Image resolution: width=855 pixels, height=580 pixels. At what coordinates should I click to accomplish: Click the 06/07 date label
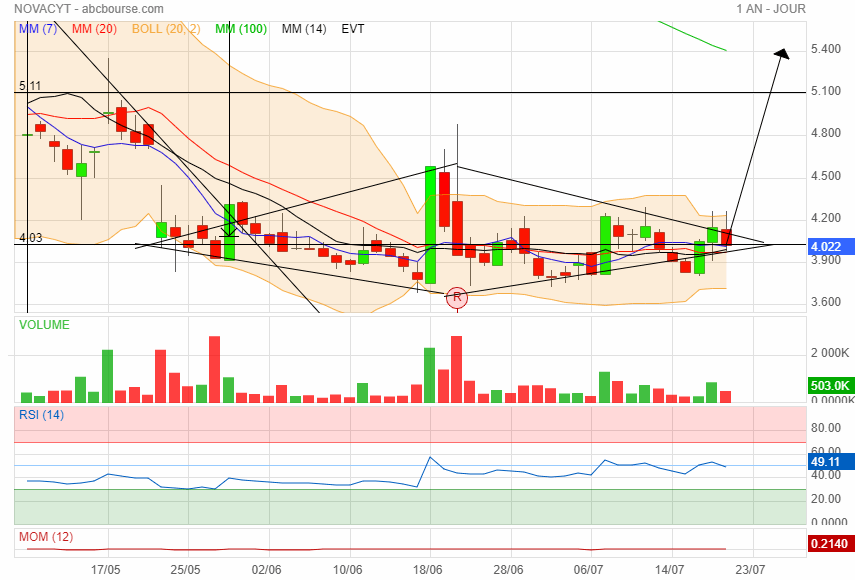click(588, 570)
